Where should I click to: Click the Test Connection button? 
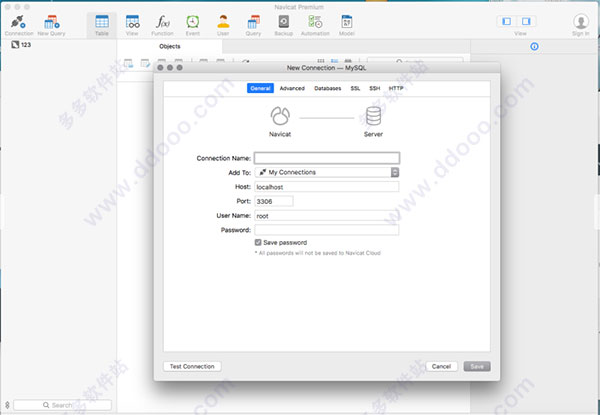coord(192,366)
